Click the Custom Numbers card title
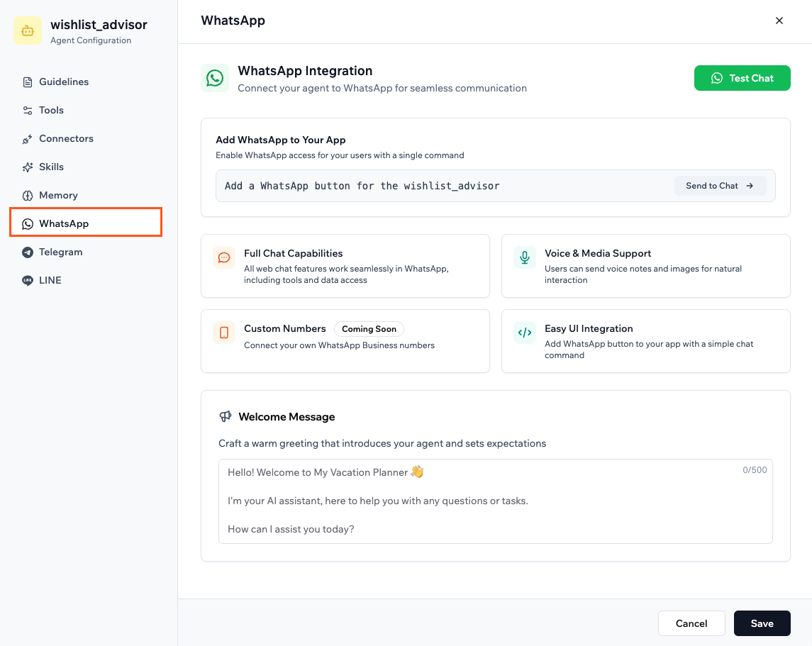 point(285,329)
